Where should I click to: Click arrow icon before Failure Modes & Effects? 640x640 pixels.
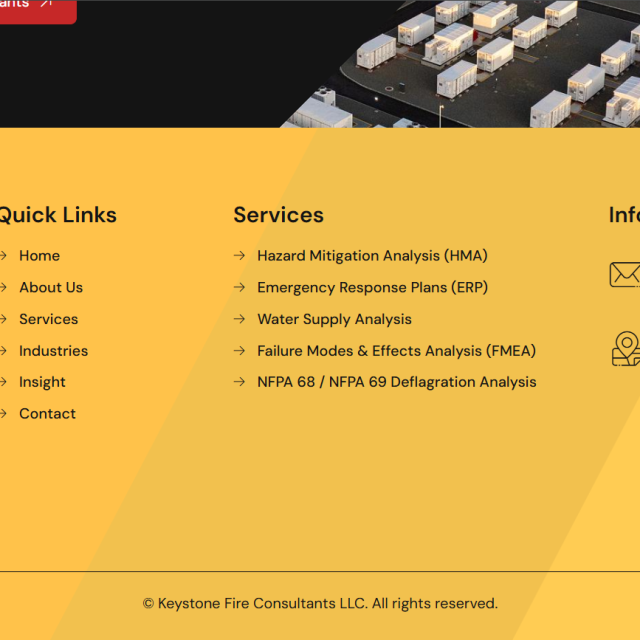click(x=240, y=351)
